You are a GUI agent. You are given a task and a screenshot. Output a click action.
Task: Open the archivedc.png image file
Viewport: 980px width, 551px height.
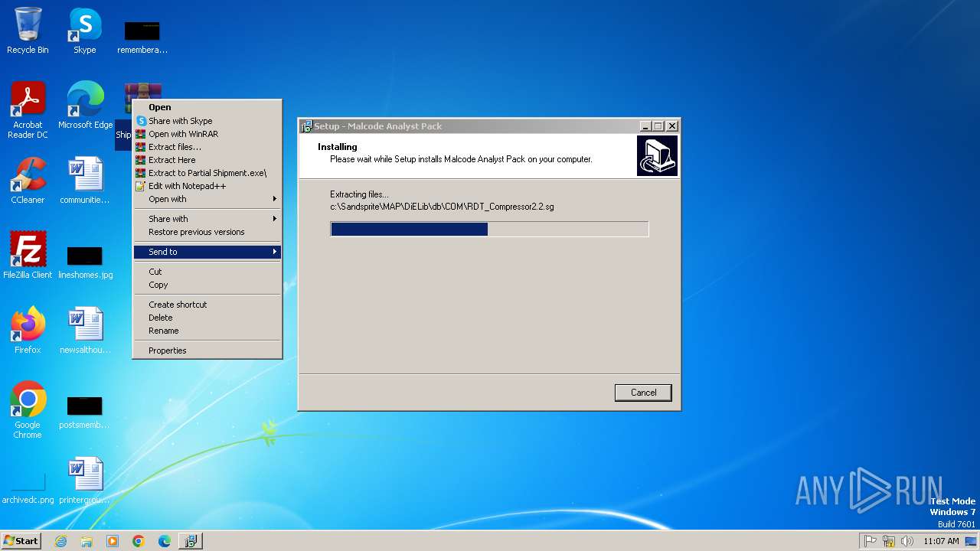coord(28,487)
